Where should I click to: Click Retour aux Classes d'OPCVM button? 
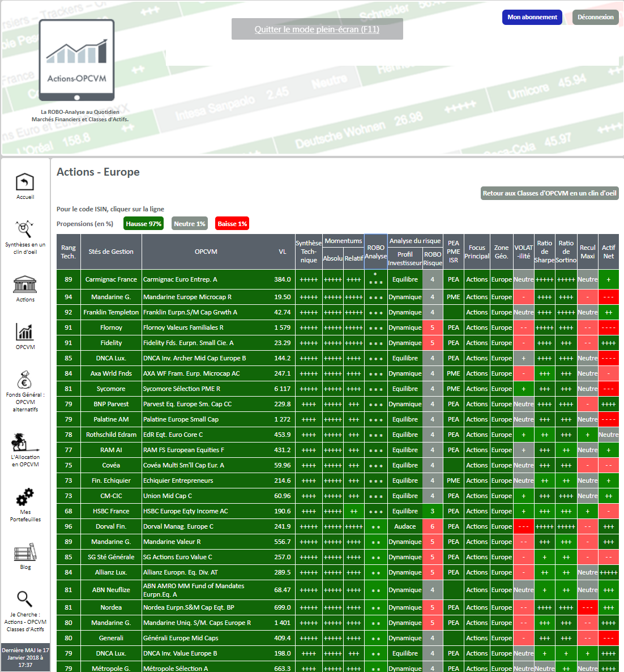click(x=549, y=193)
